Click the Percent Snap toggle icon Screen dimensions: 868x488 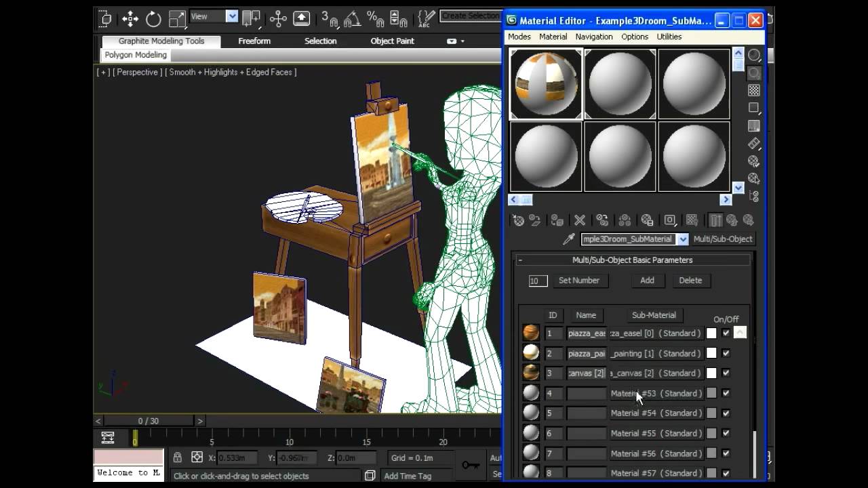point(375,19)
